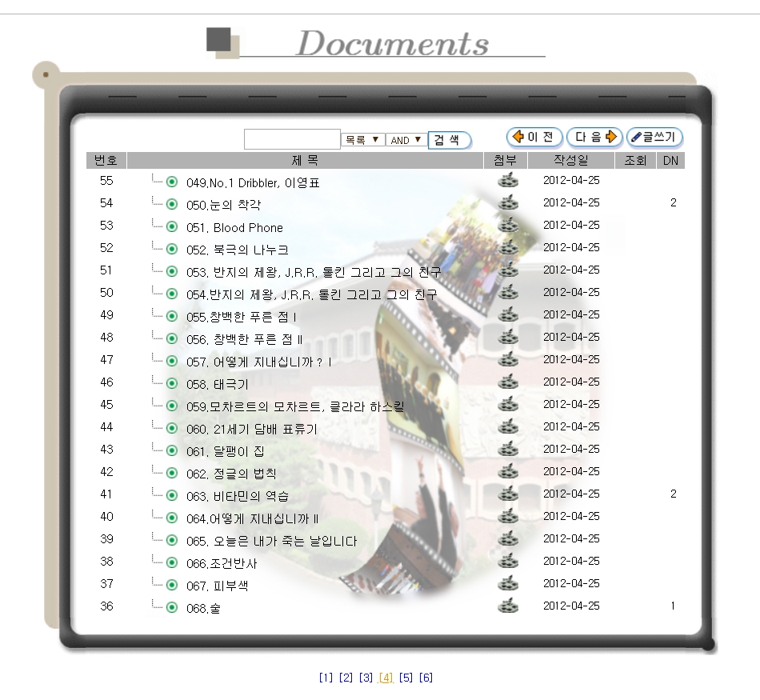
Task: Open attachment icon for 068.술 row
Action: point(508,606)
